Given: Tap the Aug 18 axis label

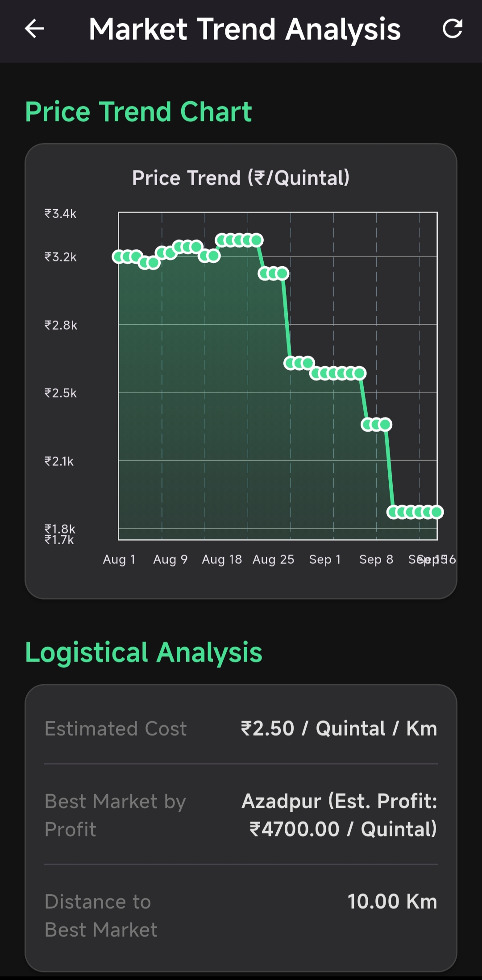Looking at the screenshot, I should (x=222, y=559).
